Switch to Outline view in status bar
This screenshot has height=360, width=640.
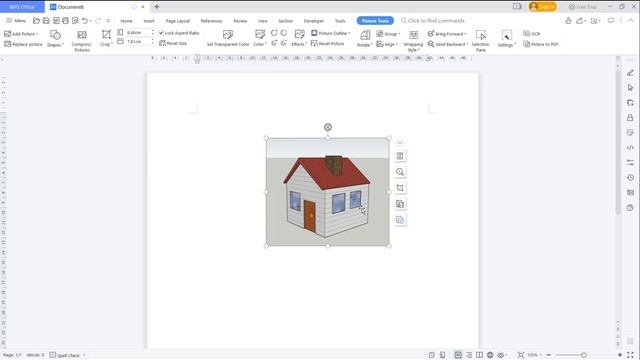coord(469,355)
